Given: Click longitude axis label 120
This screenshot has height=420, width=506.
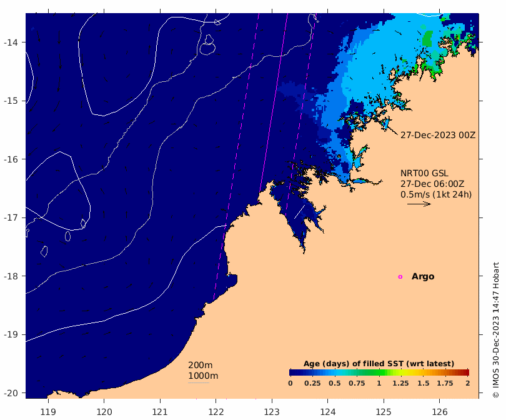Looking at the screenshot, I should [104, 412].
